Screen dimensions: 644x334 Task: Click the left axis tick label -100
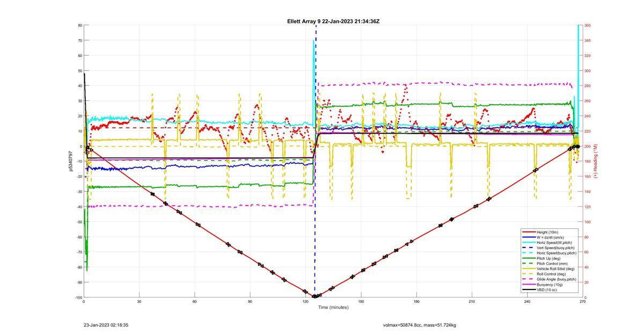[x=78, y=297]
